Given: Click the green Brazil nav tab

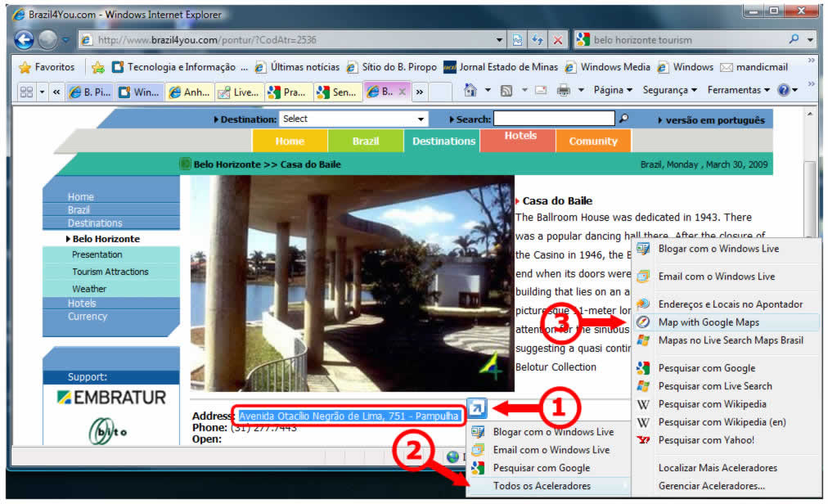Looking at the screenshot, I should (366, 141).
